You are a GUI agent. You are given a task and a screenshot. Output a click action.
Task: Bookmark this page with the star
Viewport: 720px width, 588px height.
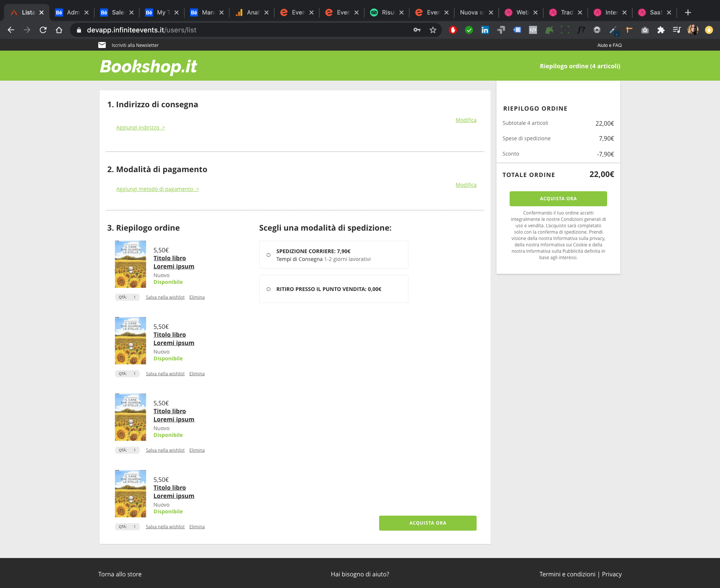(433, 30)
